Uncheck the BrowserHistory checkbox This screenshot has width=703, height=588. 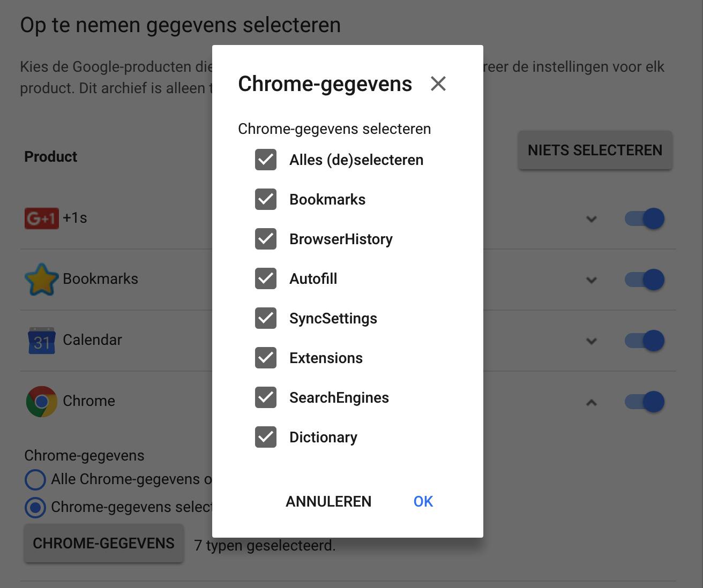coord(266,239)
